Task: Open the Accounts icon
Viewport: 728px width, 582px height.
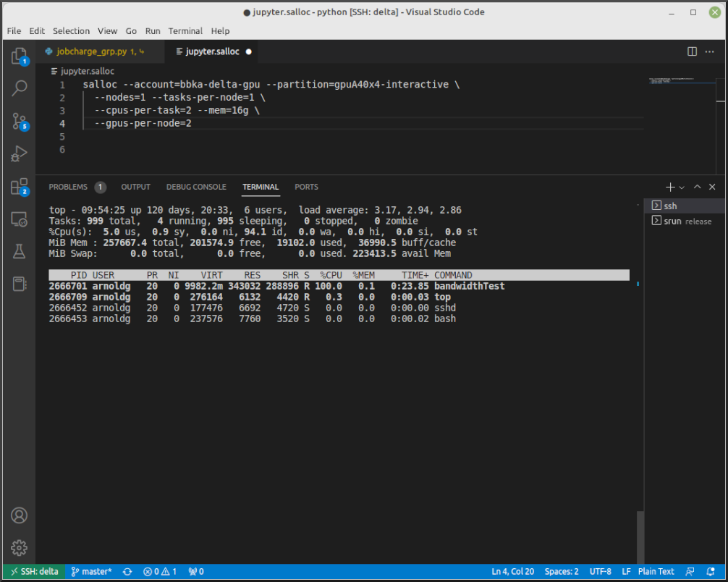Action: tap(20, 515)
